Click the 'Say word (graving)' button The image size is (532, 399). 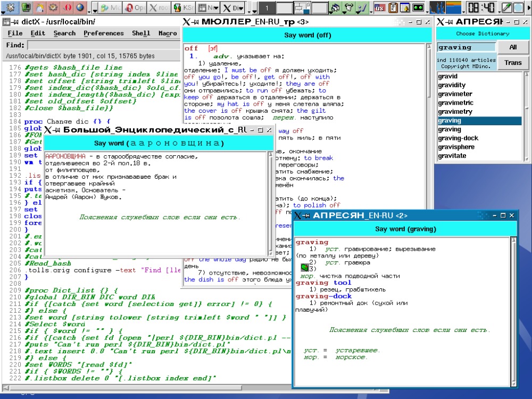coord(405,229)
